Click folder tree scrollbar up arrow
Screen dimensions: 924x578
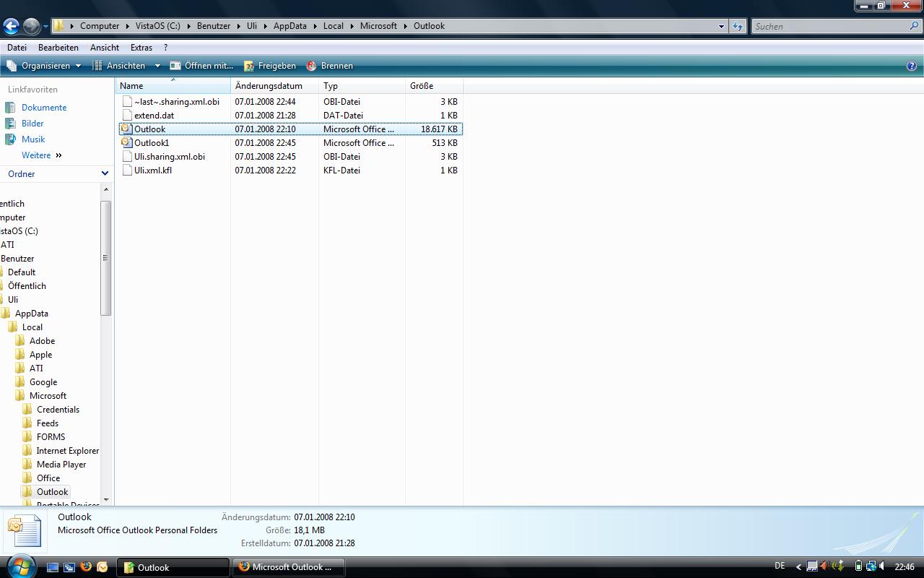pos(106,189)
